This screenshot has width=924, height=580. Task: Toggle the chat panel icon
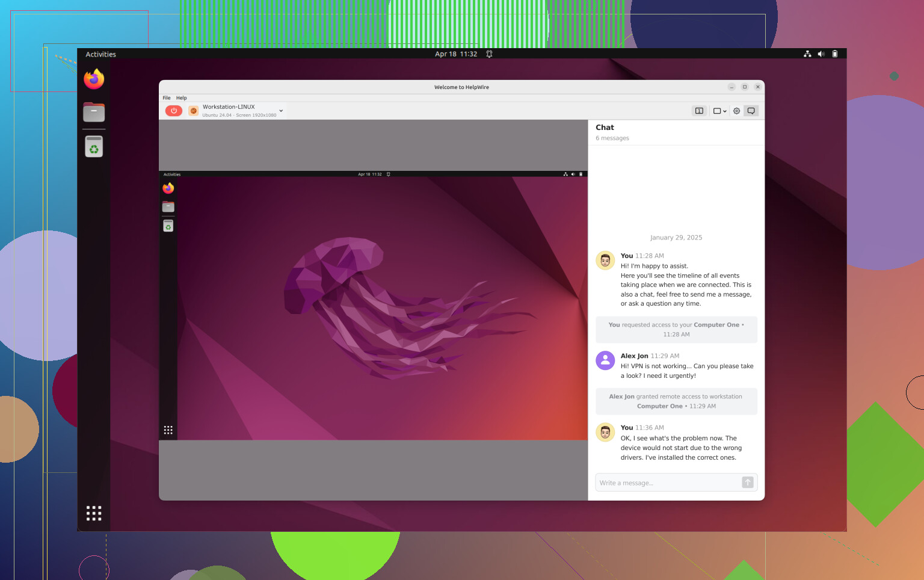click(751, 111)
